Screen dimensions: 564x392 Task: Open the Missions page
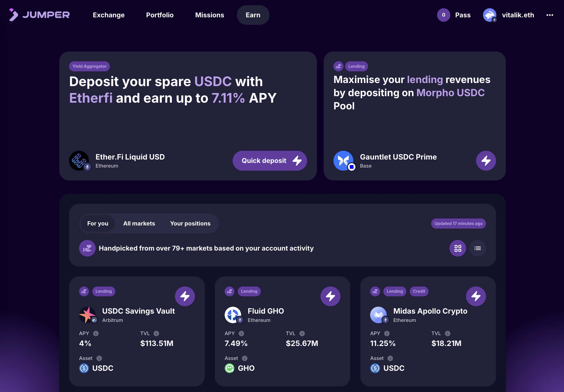coord(210,15)
